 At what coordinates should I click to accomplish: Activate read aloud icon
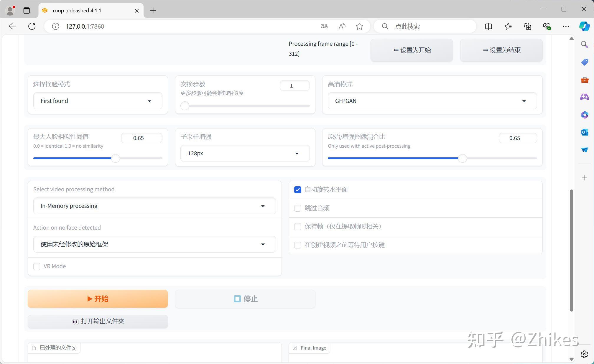342,26
